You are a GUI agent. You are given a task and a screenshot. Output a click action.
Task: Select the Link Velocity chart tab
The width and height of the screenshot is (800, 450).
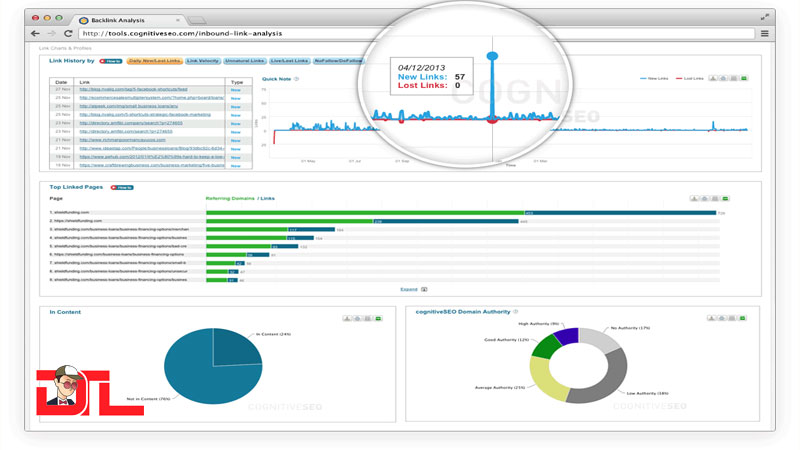click(x=203, y=61)
